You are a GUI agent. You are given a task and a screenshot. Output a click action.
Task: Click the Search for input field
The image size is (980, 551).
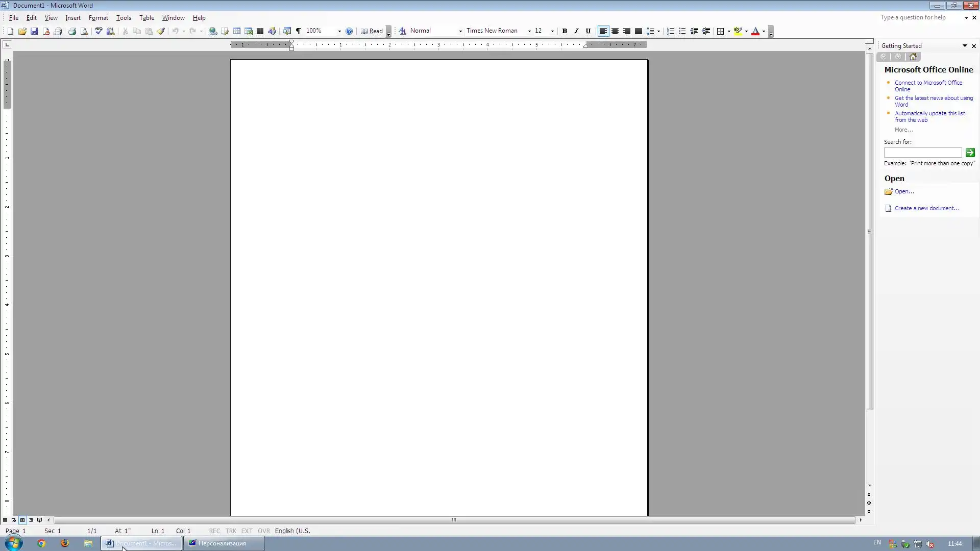922,153
